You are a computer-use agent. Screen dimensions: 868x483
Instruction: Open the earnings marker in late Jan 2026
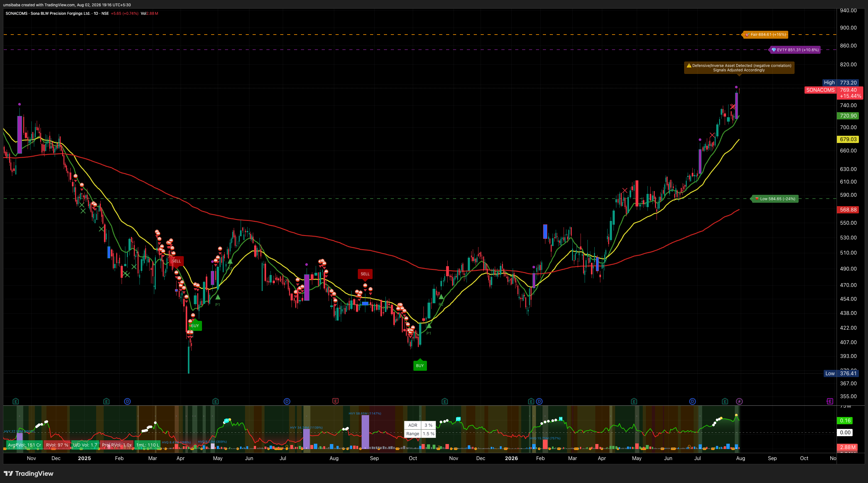(x=531, y=401)
